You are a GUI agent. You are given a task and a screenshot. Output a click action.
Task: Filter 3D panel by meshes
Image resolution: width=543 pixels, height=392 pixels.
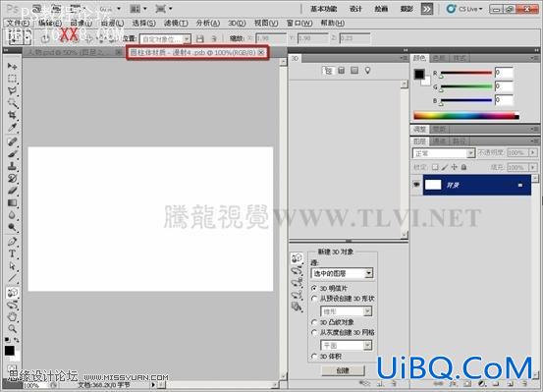click(341, 71)
